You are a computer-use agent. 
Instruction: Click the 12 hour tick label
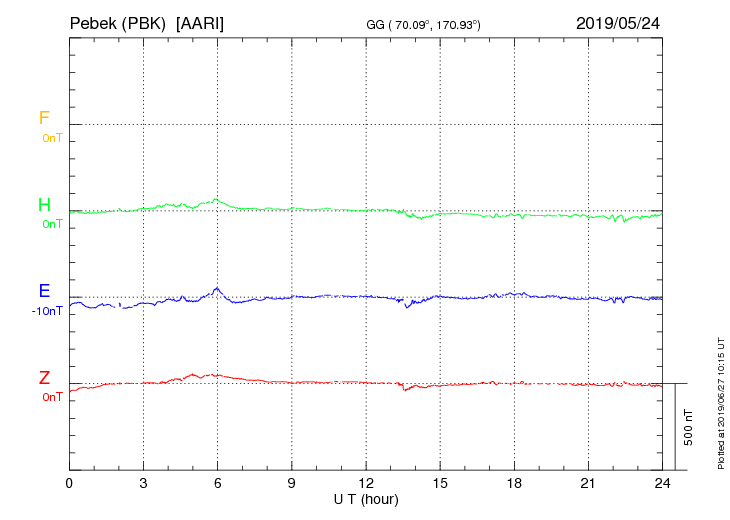(366, 483)
